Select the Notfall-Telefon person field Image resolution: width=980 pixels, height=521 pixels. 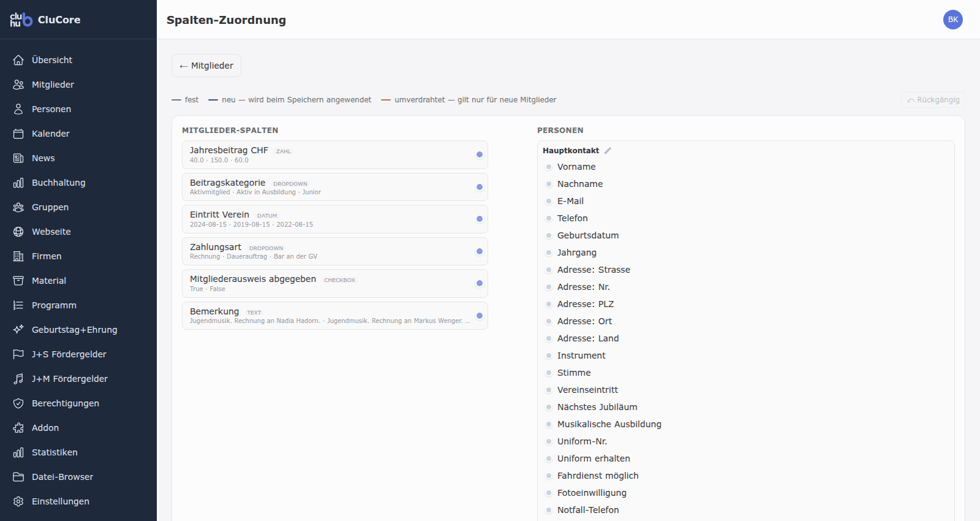coord(746,510)
